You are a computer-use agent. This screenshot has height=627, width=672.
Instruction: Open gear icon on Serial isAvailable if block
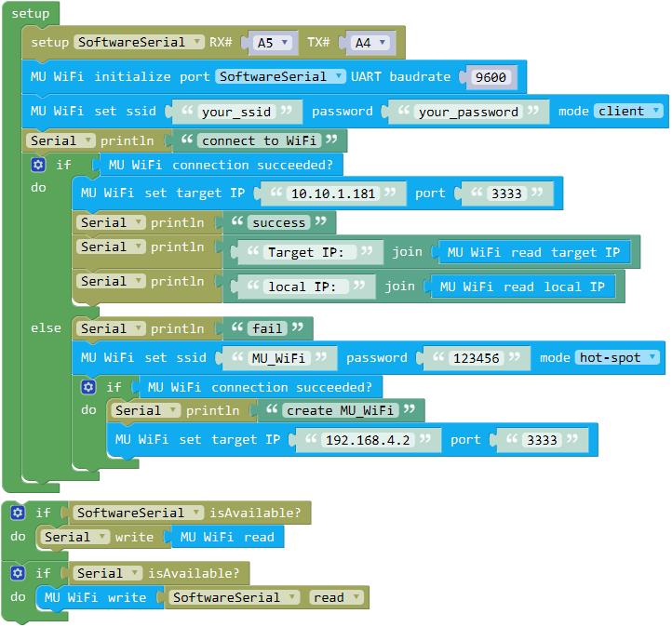(x=18, y=573)
